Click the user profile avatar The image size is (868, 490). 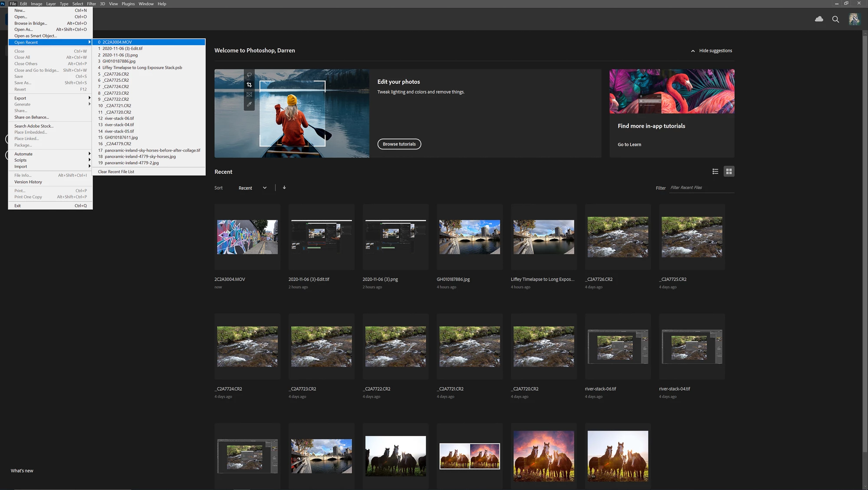(x=854, y=19)
